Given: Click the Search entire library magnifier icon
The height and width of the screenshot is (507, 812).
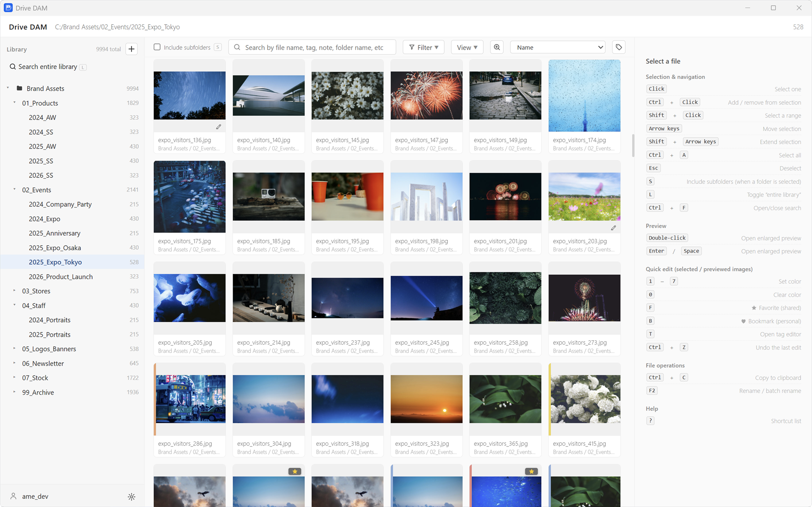Looking at the screenshot, I should (13, 67).
